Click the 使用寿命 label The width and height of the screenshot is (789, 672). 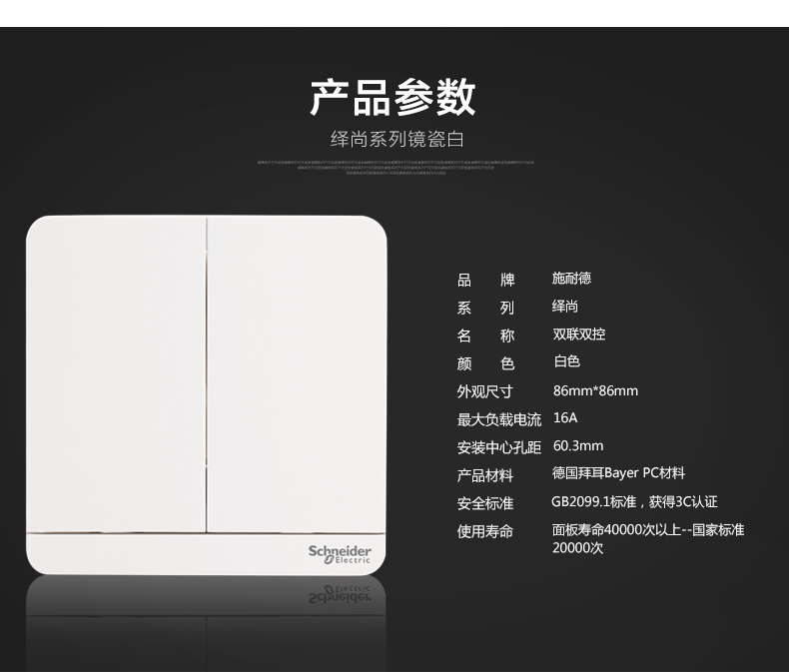click(485, 531)
